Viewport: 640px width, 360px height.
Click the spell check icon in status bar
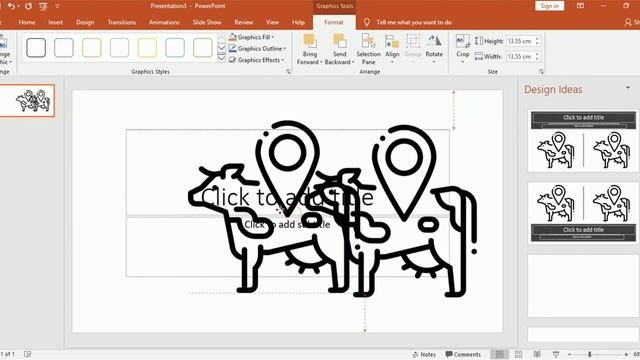[27, 354]
